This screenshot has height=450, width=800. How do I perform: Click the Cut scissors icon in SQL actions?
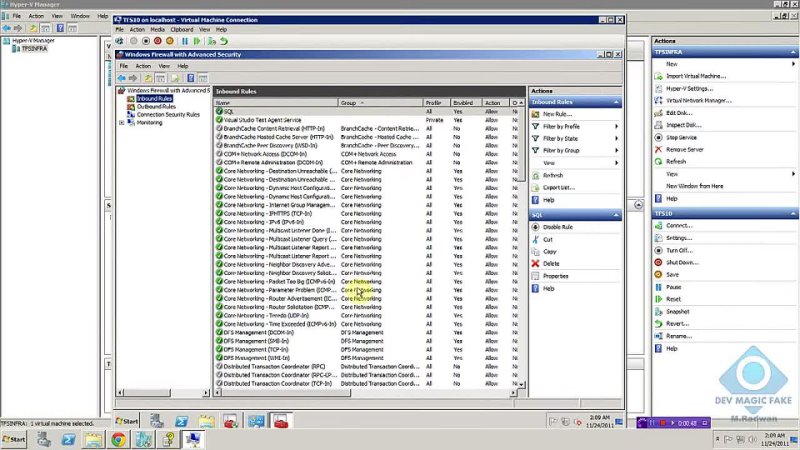535,239
